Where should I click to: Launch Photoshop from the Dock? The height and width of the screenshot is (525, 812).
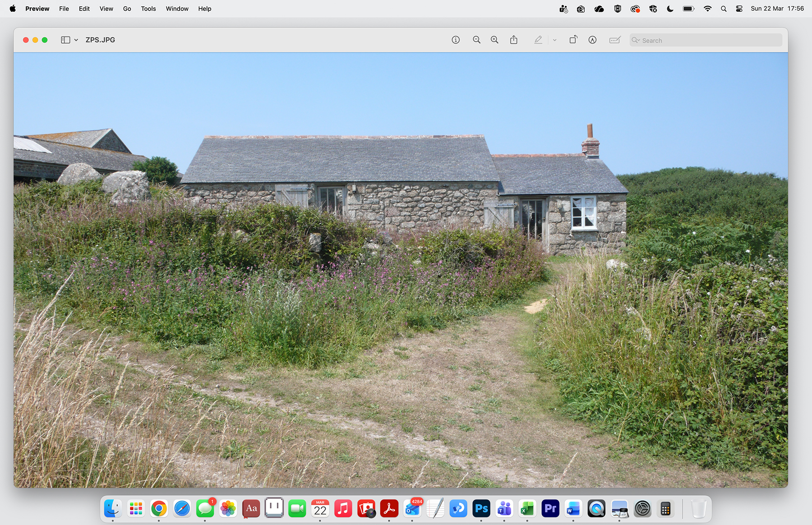click(x=481, y=508)
